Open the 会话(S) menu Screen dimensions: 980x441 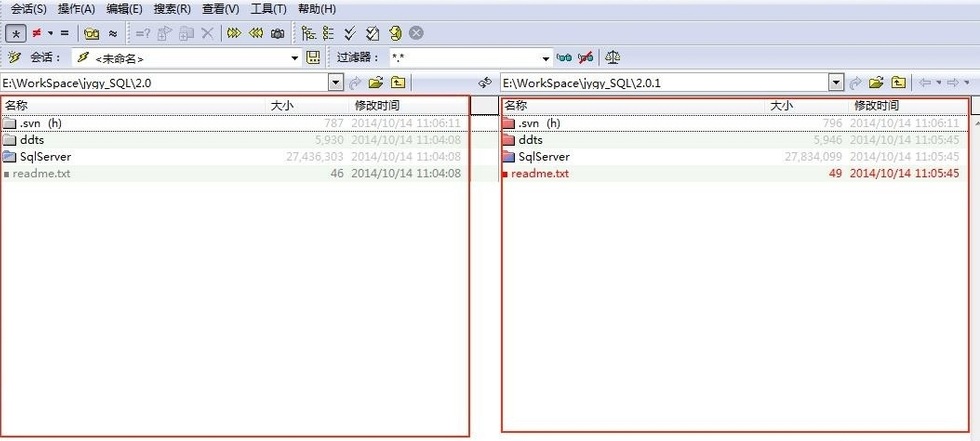pos(29,9)
